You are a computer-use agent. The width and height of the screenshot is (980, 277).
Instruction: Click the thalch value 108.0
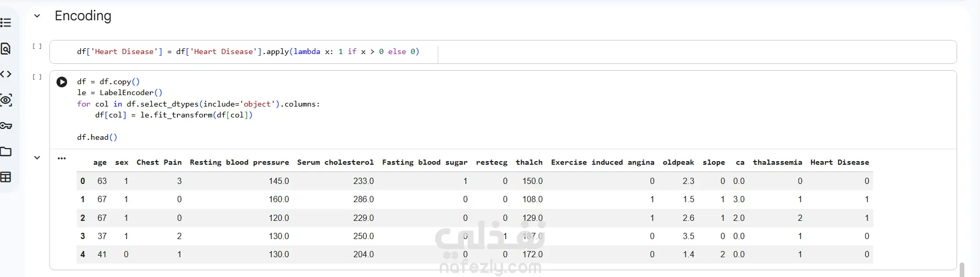pyautogui.click(x=532, y=200)
